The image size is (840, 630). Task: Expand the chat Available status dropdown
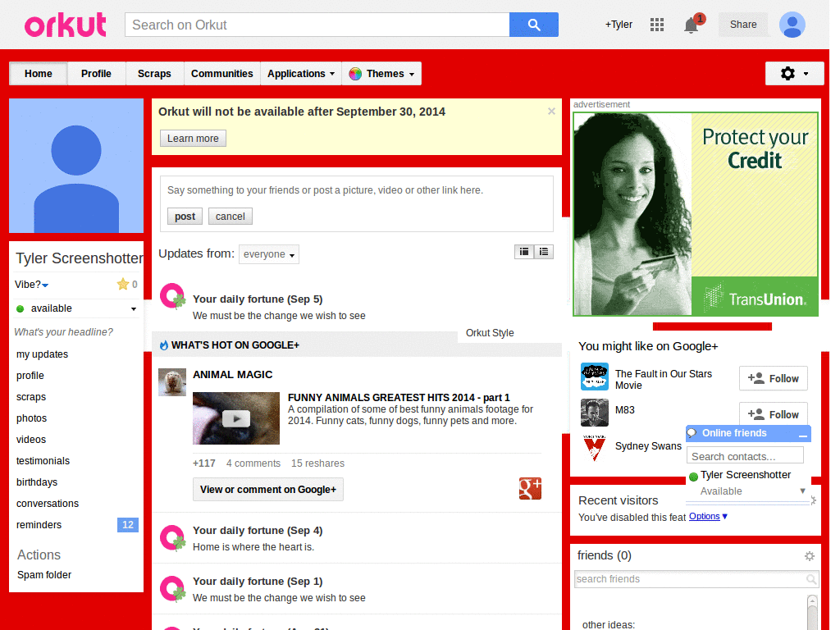(x=802, y=491)
